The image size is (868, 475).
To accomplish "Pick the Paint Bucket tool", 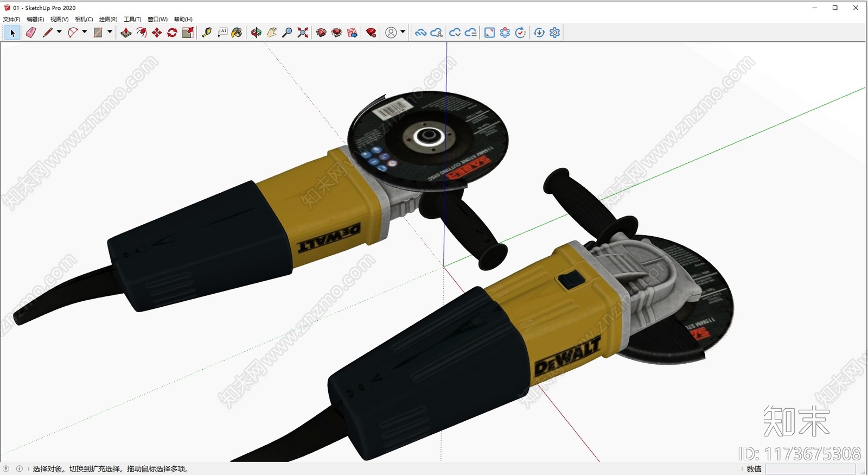I will (x=237, y=33).
